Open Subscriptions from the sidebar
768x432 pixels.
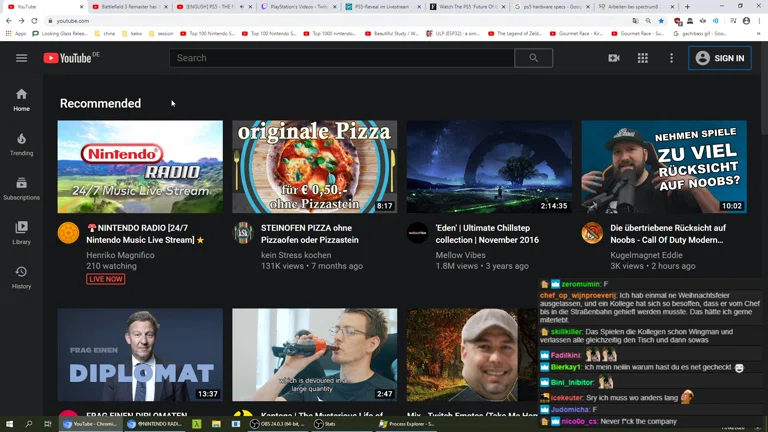(21, 188)
